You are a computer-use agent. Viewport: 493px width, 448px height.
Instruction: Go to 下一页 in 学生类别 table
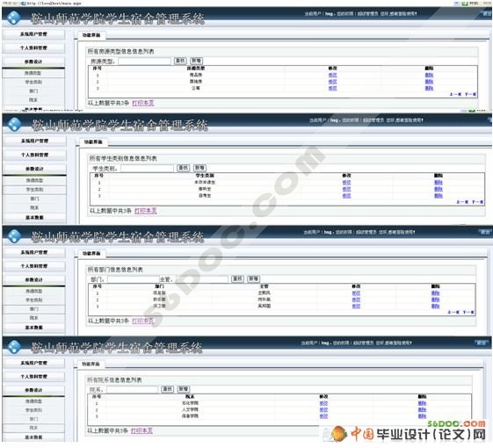pyautogui.click(x=478, y=202)
